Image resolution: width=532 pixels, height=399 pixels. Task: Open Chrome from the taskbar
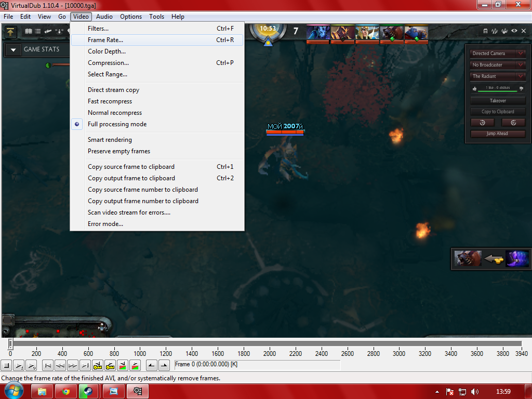(x=66, y=392)
